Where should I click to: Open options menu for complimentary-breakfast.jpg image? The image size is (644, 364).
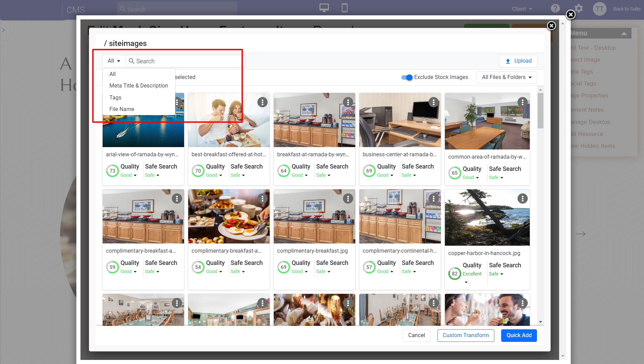348,199
